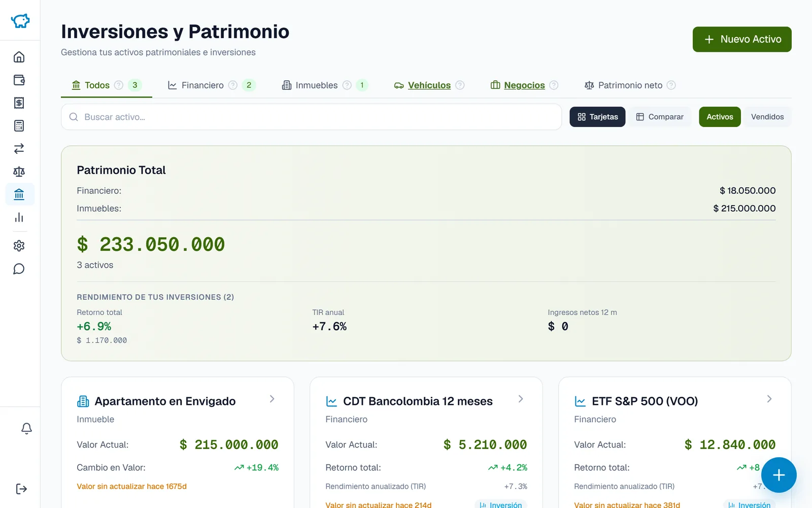Focus the Buscar activo search field
This screenshot has height=508, width=812.
point(311,117)
